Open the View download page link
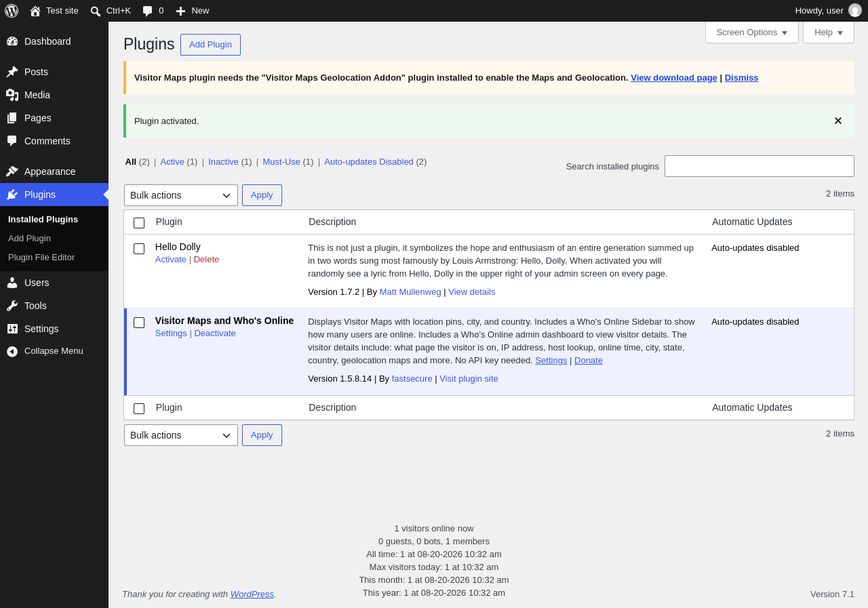Screen dimensions: 868x608 (674, 77)
